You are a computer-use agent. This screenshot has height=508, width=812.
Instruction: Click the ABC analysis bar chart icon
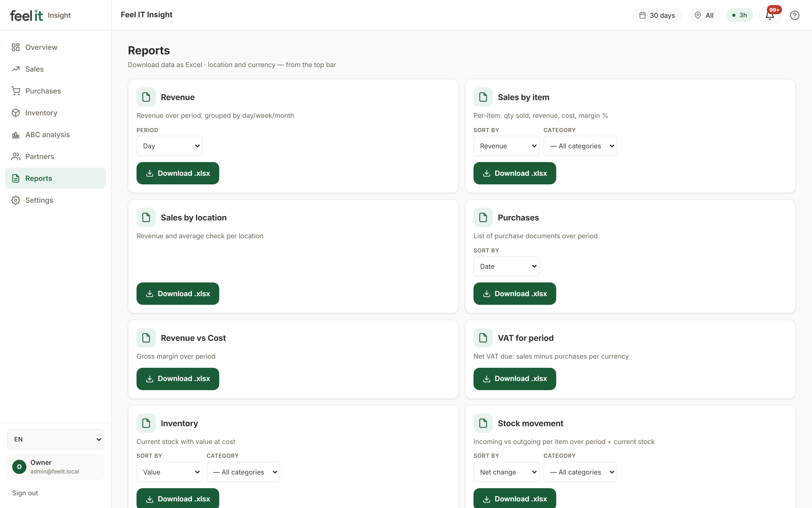[x=16, y=135]
